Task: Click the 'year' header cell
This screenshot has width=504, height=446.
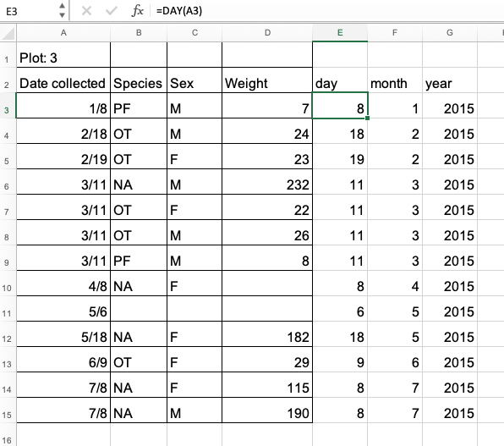Action: pyautogui.click(x=450, y=80)
